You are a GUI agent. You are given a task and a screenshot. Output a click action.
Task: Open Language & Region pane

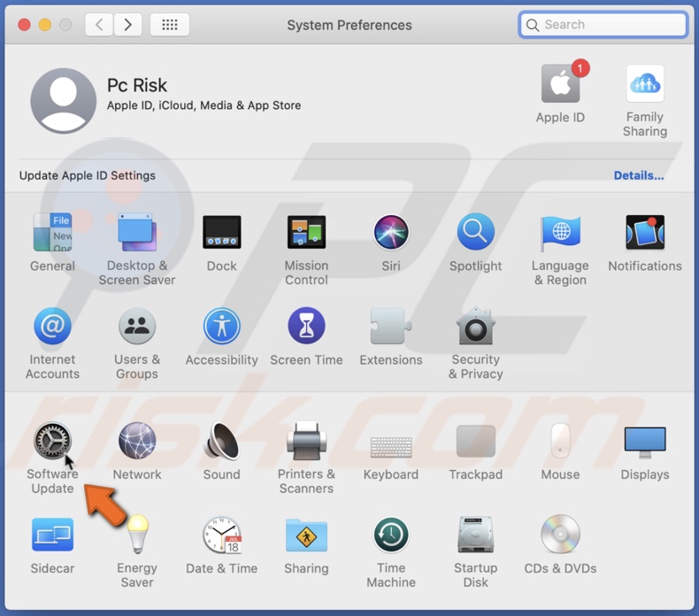coord(560,233)
